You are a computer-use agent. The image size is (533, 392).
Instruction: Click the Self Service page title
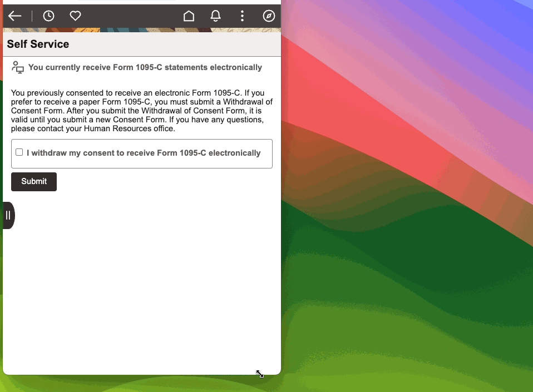38,44
